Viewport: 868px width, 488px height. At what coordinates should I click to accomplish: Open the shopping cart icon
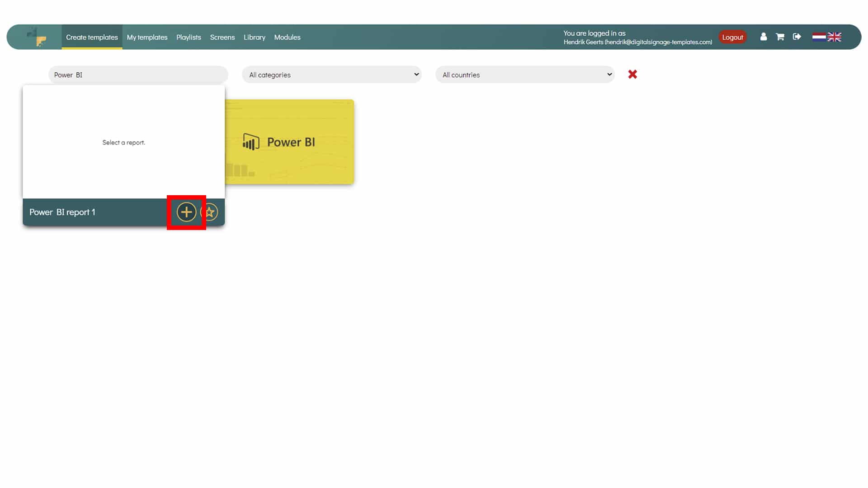(780, 37)
